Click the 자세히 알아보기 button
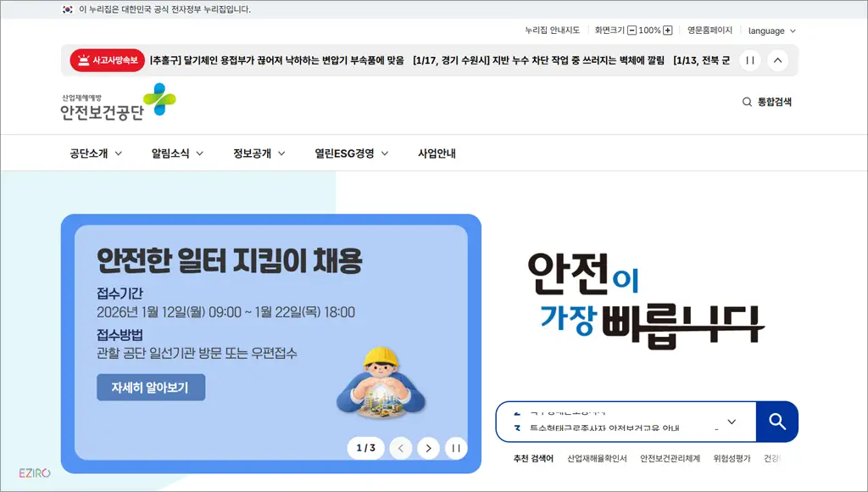 [150, 387]
